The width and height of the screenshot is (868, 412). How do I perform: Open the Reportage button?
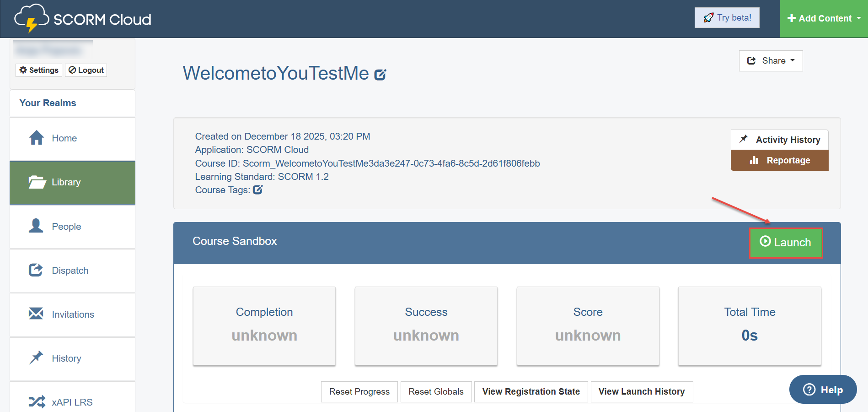pyautogui.click(x=779, y=161)
